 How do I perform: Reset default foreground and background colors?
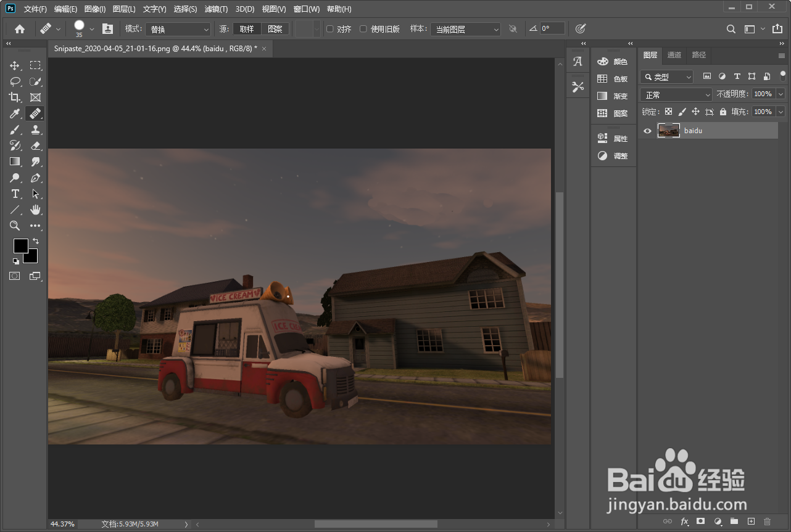(x=16, y=261)
